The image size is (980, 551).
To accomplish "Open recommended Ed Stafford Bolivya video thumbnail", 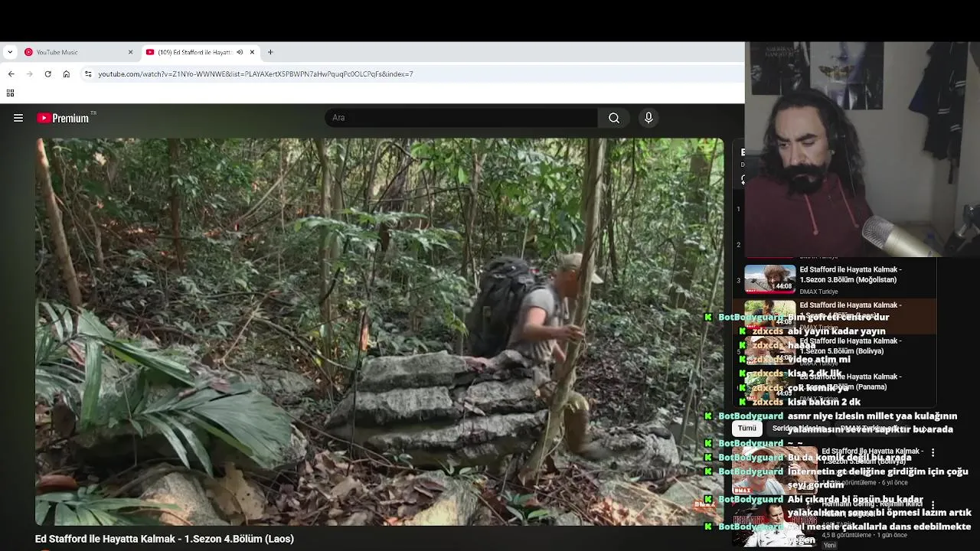I will pos(774,470).
